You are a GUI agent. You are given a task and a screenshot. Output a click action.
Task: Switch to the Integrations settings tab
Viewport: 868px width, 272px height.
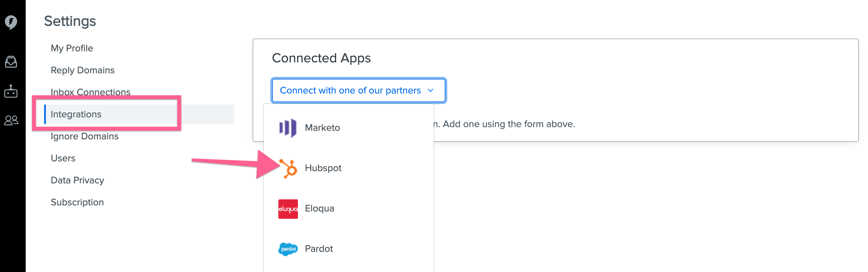click(76, 114)
